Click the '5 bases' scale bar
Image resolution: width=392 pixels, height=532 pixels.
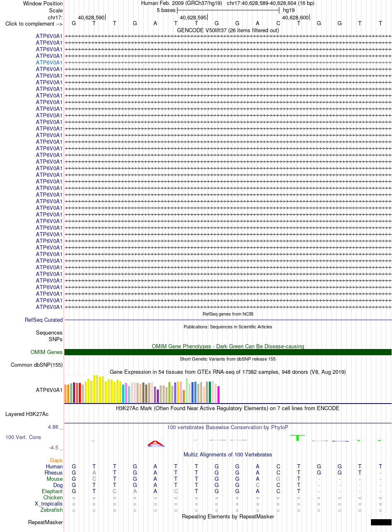click(228, 10)
